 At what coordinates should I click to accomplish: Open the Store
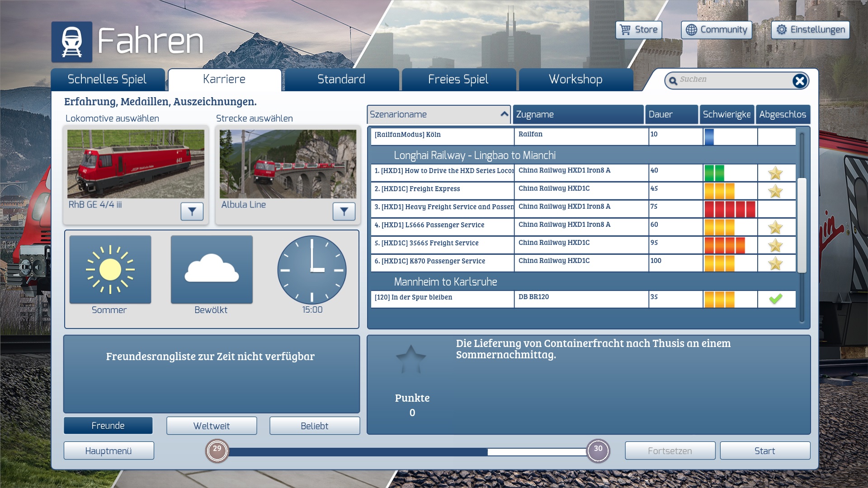(639, 30)
